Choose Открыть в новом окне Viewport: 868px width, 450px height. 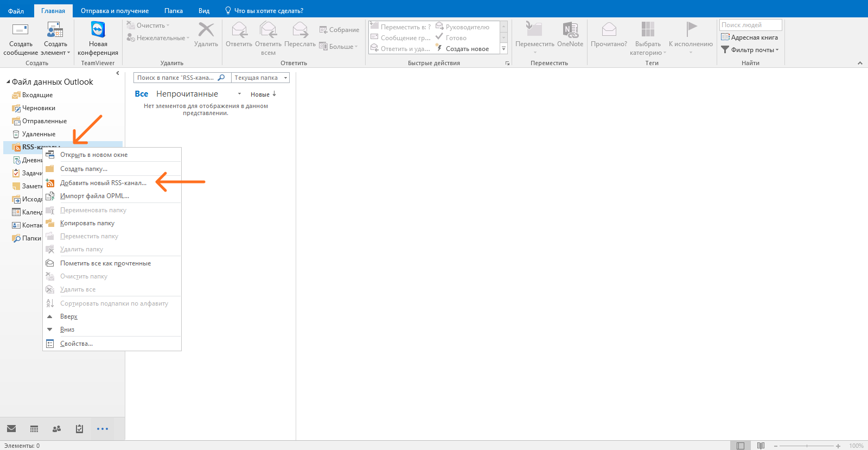[x=112, y=155]
